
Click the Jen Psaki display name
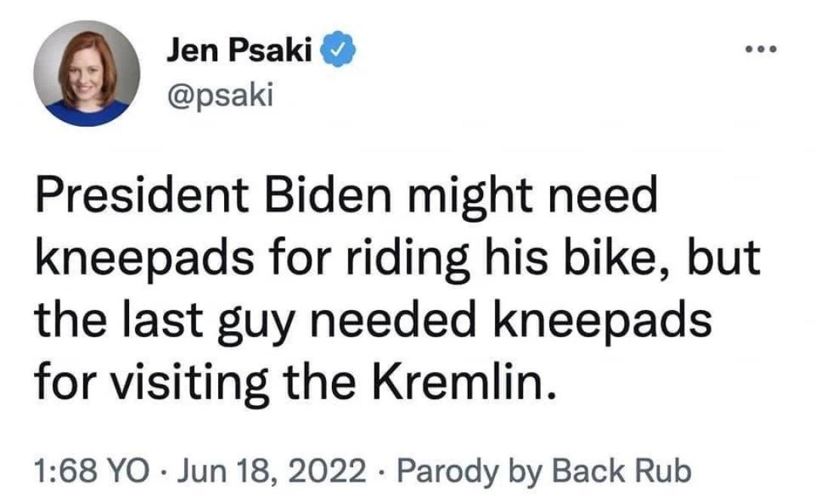tap(239, 47)
